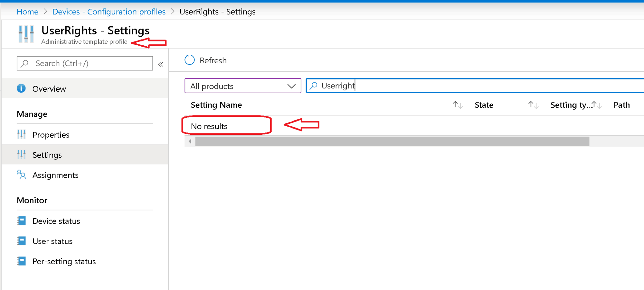Viewport: 644px width, 290px height.
Task: Click the UserRights profile header icon
Action: click(26, 34)
